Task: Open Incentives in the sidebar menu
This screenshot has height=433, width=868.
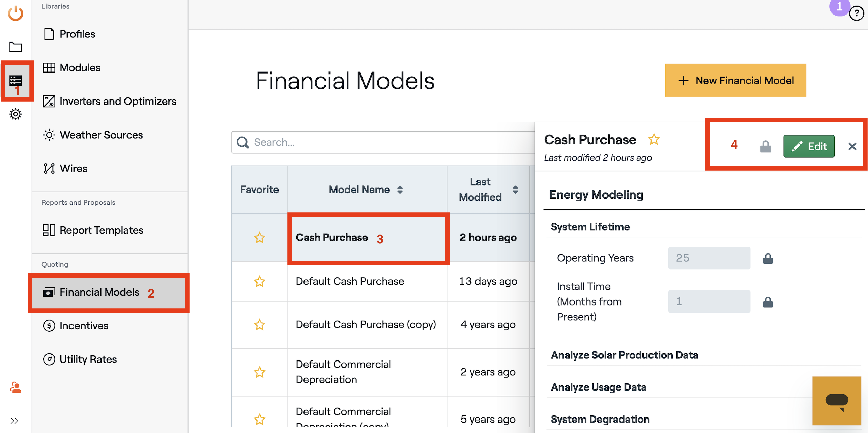Action: click(x=84, y=326)
